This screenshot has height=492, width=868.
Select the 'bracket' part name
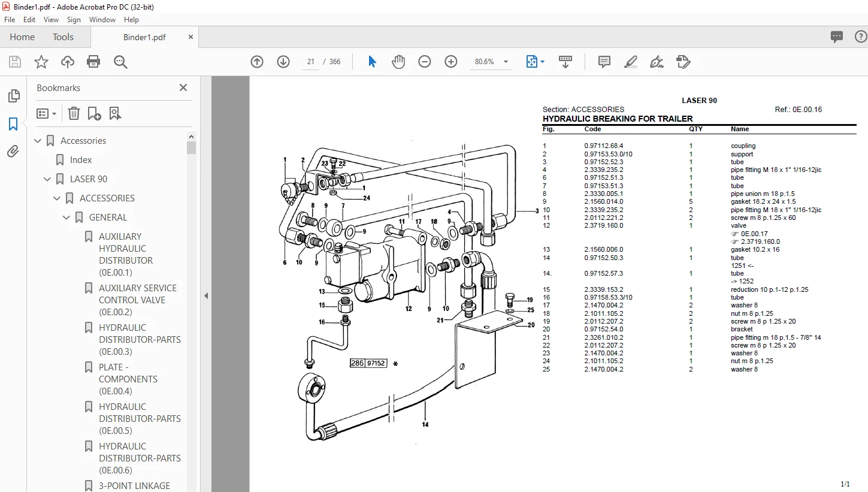click(x=742, y=329)
